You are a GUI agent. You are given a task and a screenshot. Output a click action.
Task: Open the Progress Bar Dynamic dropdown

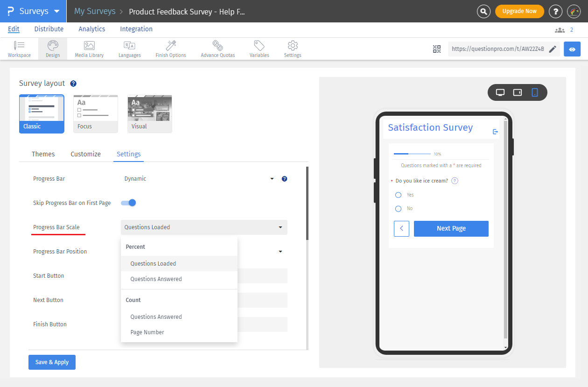[199, 179]
